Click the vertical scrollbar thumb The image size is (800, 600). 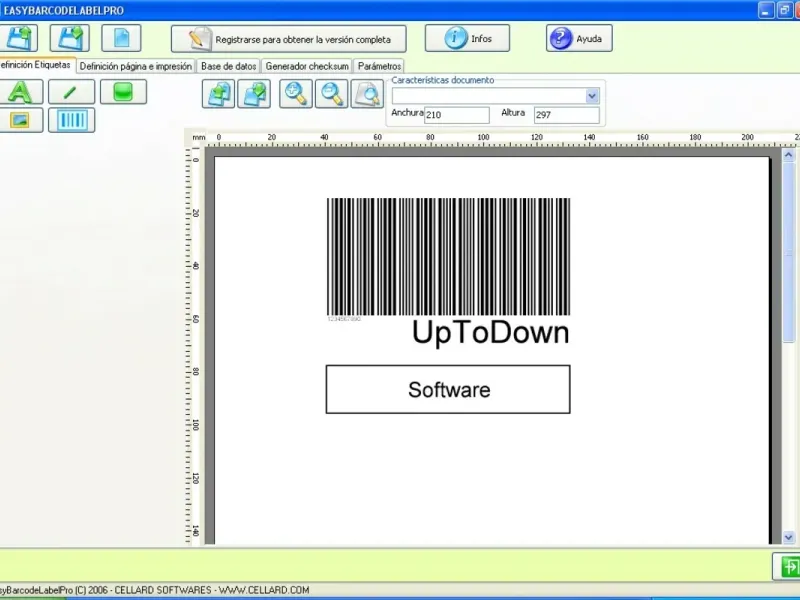point(789,253)
